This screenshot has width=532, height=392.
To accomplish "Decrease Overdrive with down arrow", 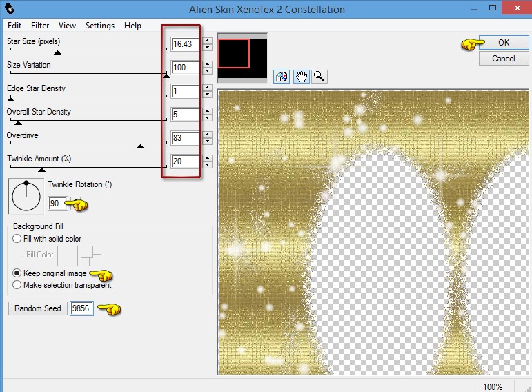I will click(207, 141).
